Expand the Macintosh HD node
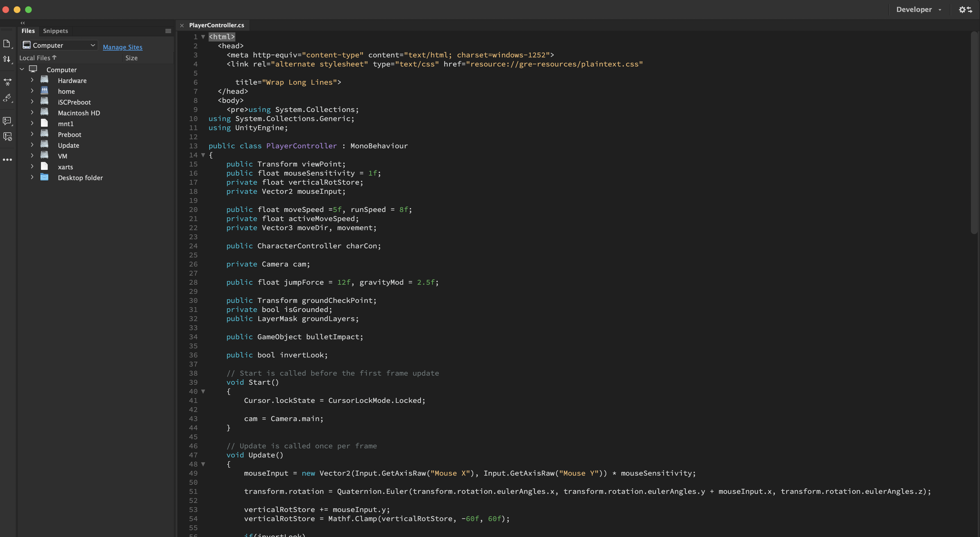Screen dimensions: 980x537 tap(32, 113)
